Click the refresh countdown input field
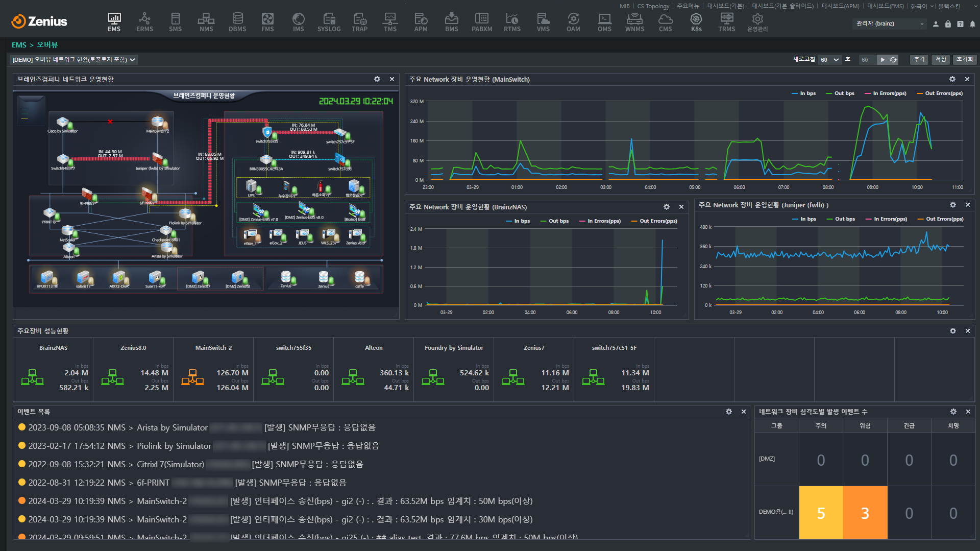 (867, 60)
